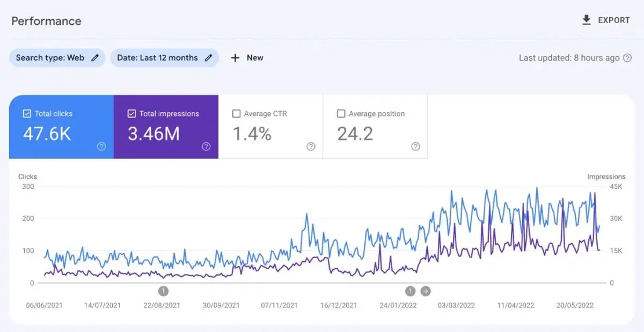Open the help icon on Total clicks card
This screenshot has width=644, height=332.
[x=100, y=146]
